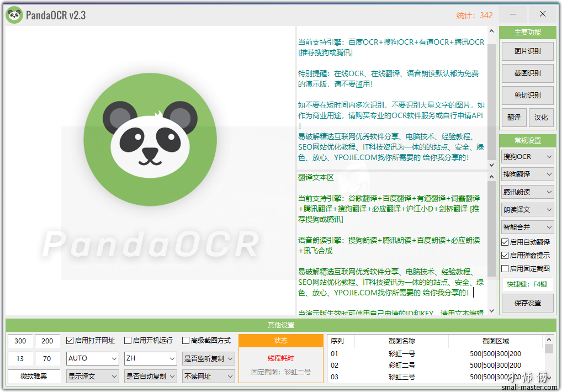
Task: Minimize the PandaOCR window
Action: click(x=513, y=14)
